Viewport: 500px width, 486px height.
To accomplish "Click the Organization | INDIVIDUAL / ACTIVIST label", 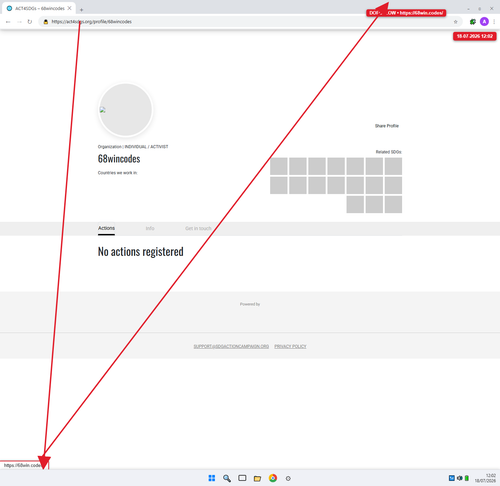I will tap(133, 147).
